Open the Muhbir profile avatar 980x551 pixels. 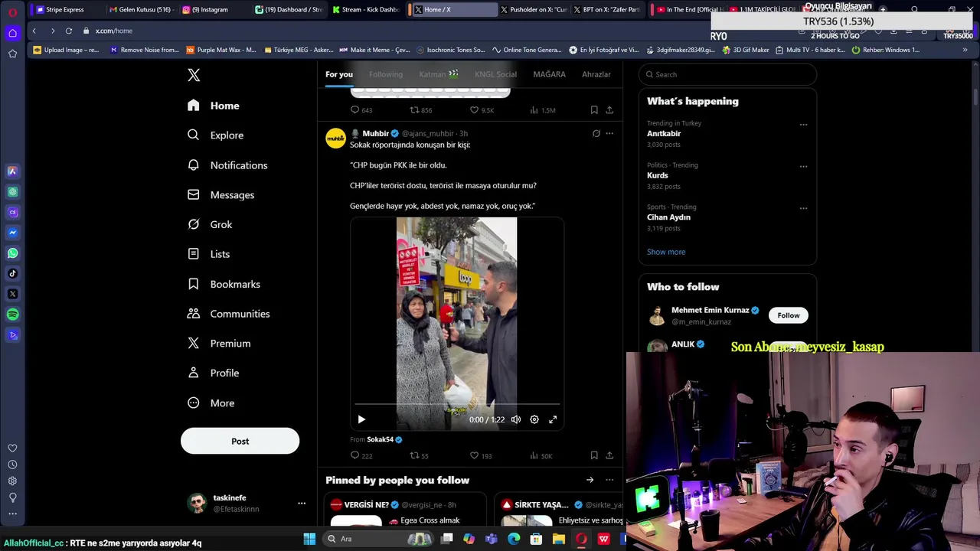point(335,138)
